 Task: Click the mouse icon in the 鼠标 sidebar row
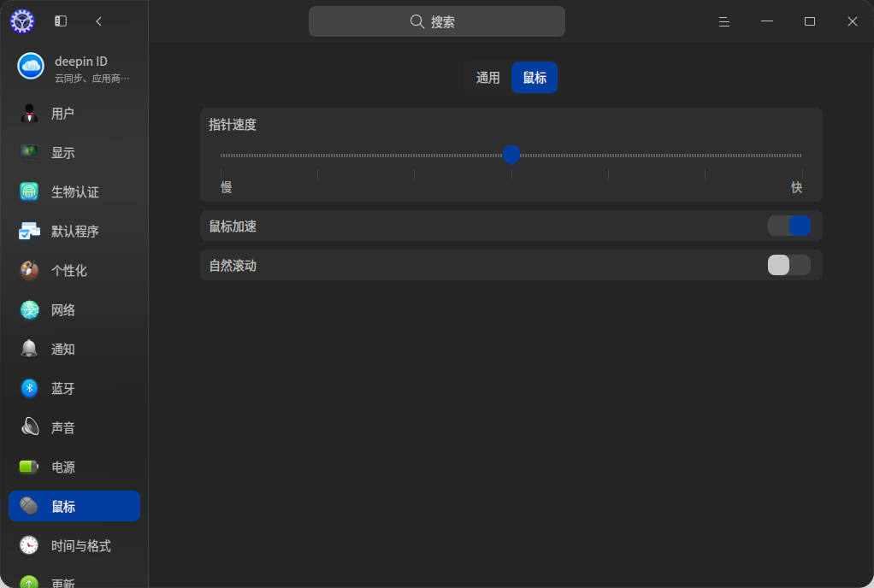29,506
